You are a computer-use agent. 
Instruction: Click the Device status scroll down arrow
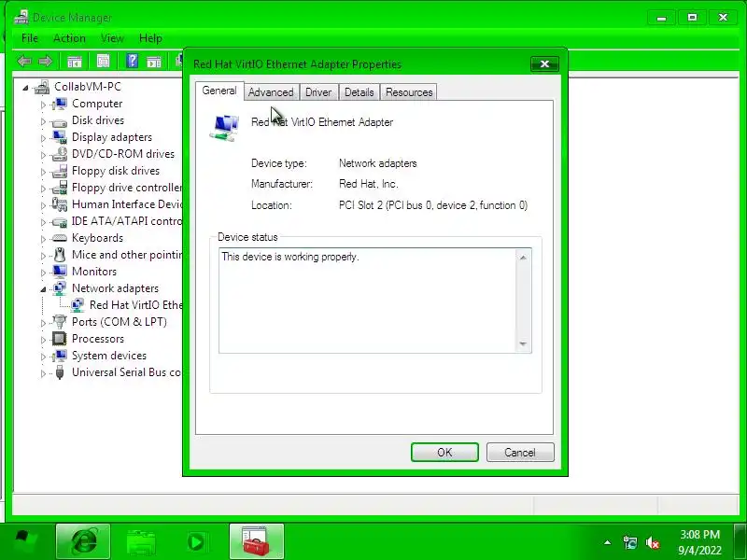point(523,343)
